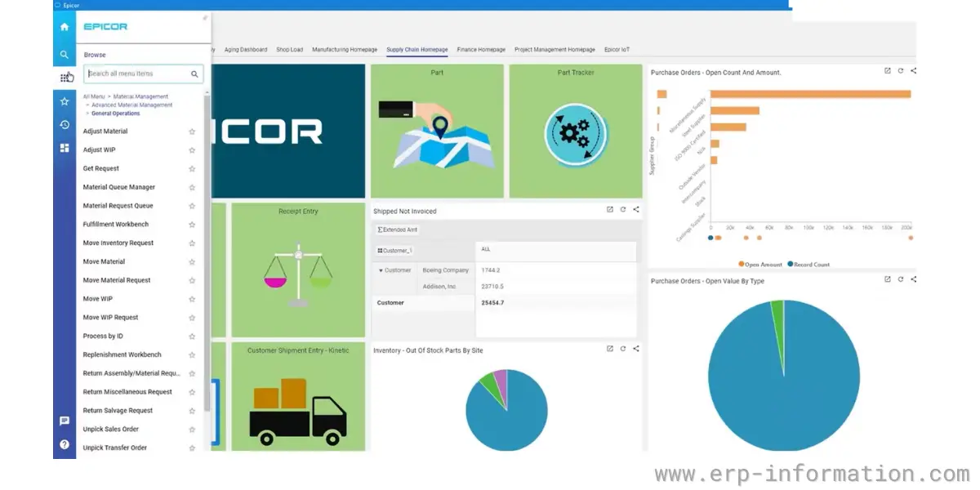Image resolution: width=980 pixels, height=490 pixels.
Task: Open the recent history clock icon
Action: pyautogui.click(x=65, y=124)
